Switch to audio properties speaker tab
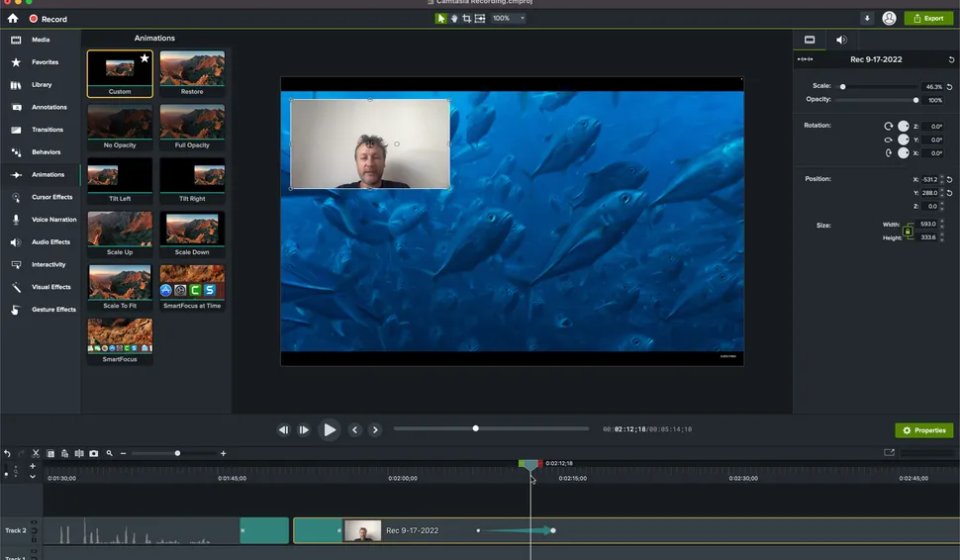This screenshot has height=560, width=960. coord(841,40)
